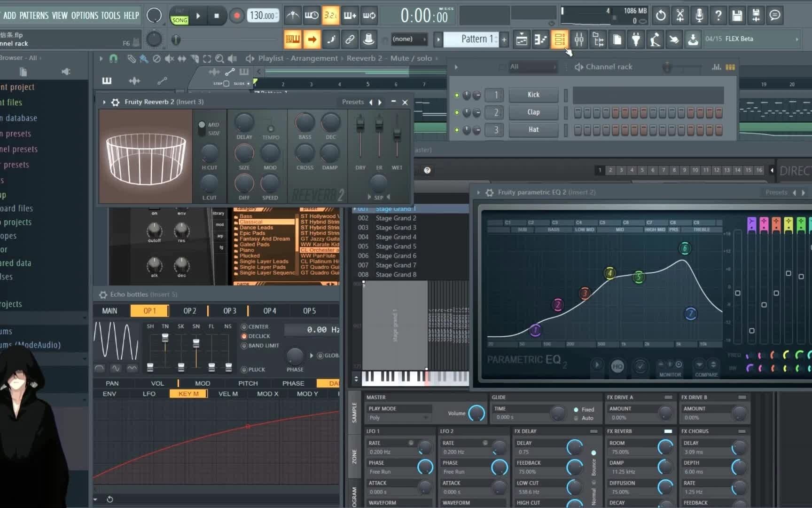Enable the 3.2.1 countdown before recording
The image size is (812, 508).
point(330,16)
